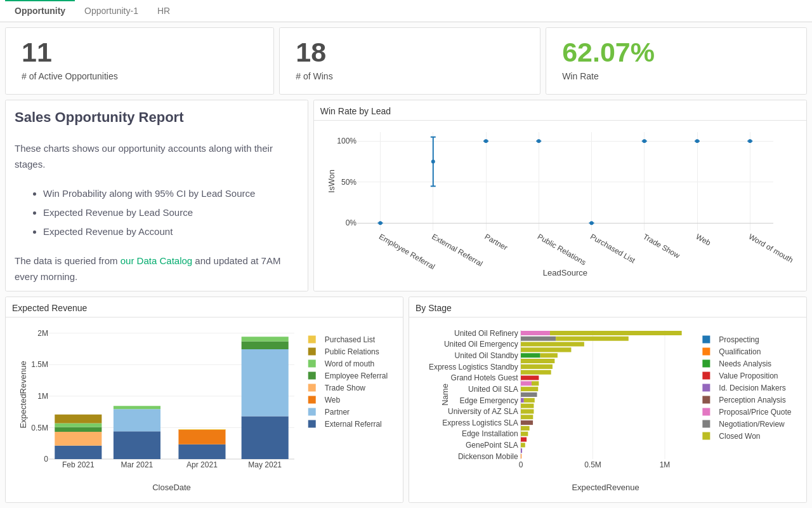This screenshot has width=812, height=508.
Task: Select the Purchased List data point in Win Rate chart
Action: pyautogui.click(x=591, y=222)
